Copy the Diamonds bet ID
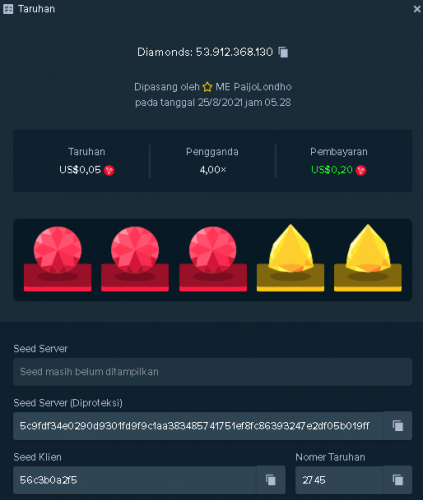423x500 pixels. point(283,52)
